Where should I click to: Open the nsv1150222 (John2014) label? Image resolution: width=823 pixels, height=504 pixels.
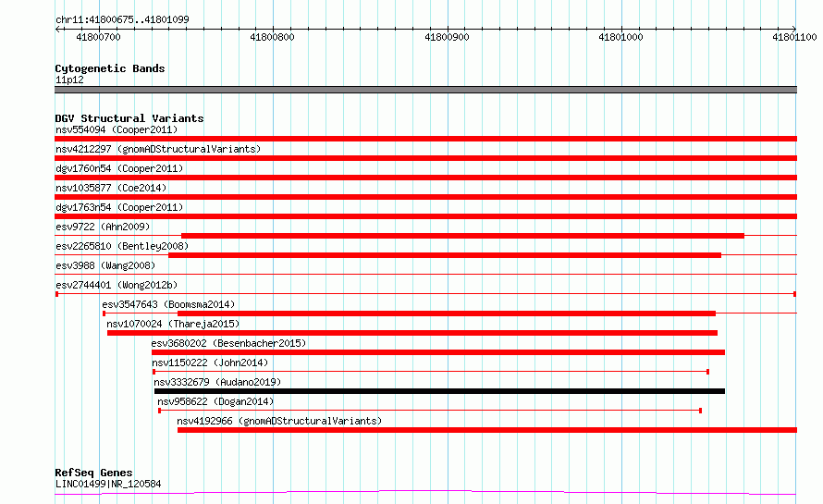(x=210, y=363)
